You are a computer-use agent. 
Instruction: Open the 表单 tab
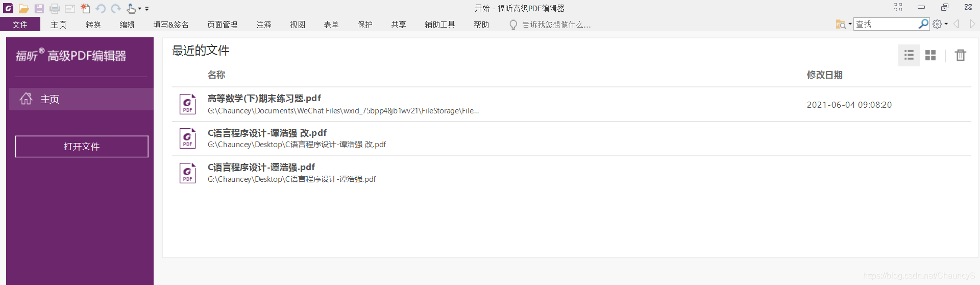click(331, 25)
